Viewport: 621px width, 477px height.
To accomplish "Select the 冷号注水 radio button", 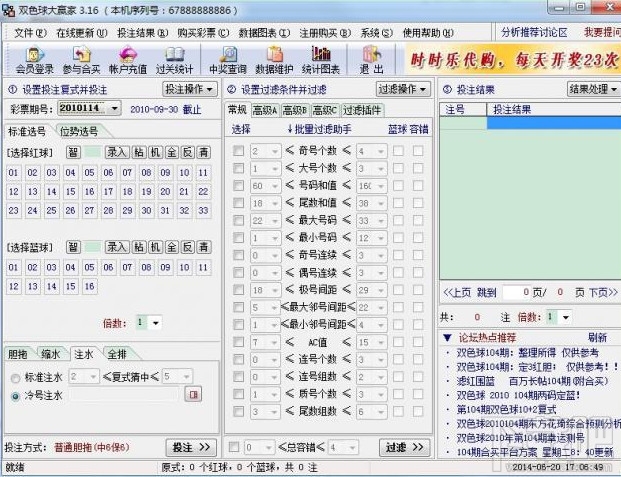I will (x=15, y=396).
